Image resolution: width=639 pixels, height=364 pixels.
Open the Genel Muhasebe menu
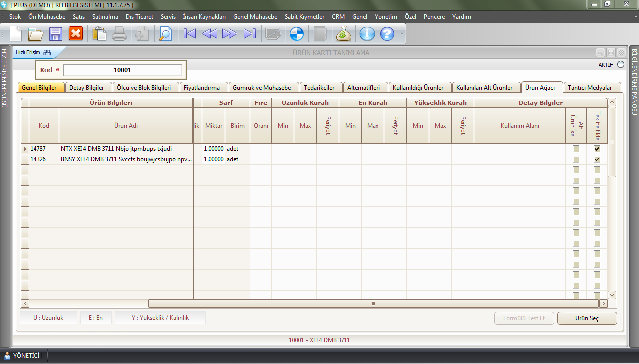tap(255, 17)
